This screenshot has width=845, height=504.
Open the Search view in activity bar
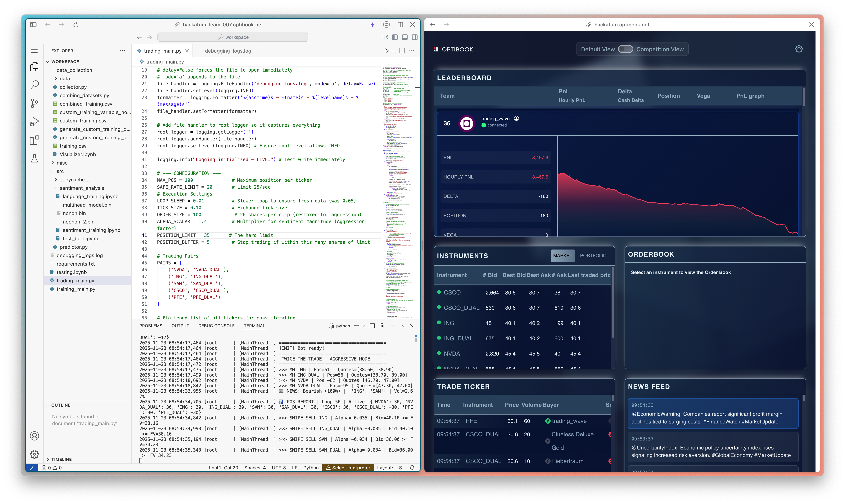point(34,85)
